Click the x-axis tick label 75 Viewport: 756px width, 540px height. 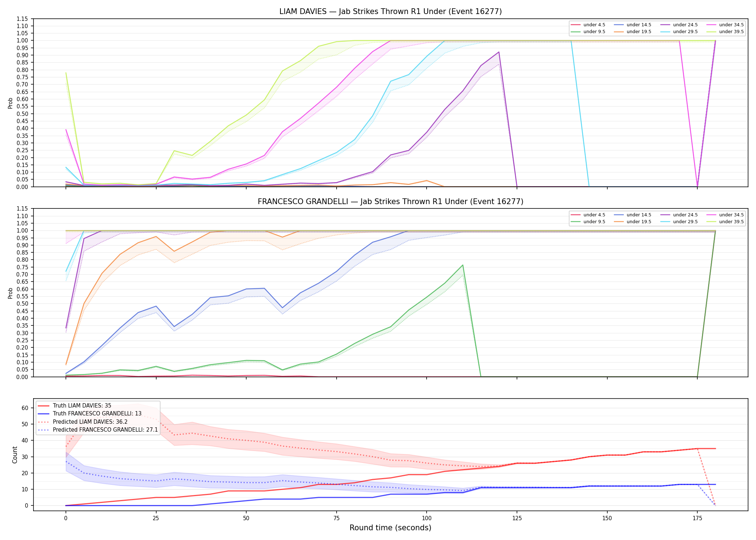[x=336, y=518]
